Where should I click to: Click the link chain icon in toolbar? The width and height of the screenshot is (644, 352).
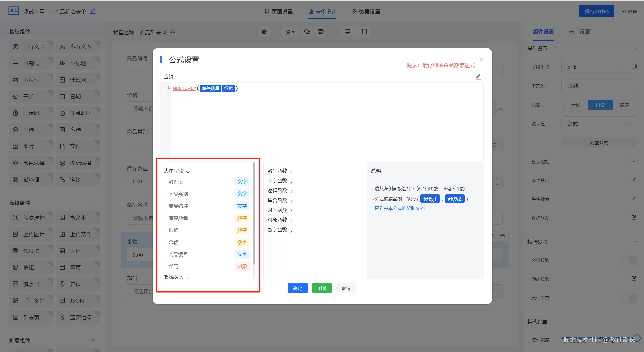307,32
